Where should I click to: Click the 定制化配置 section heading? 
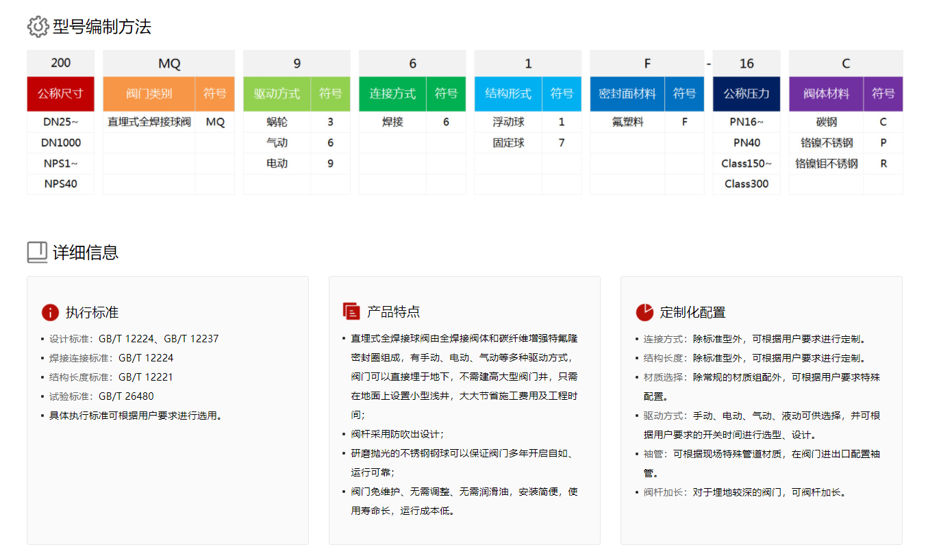click(x=692, y=313)
